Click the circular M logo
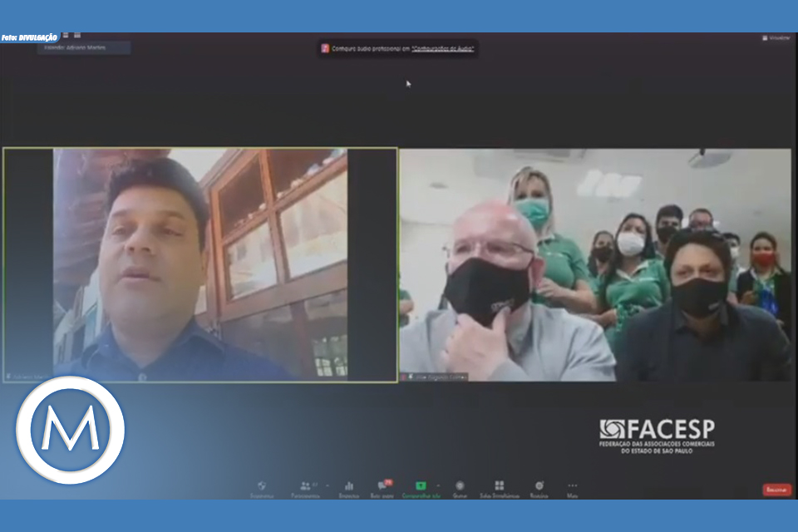Viewport: 798px width, 532px height. 70,430
